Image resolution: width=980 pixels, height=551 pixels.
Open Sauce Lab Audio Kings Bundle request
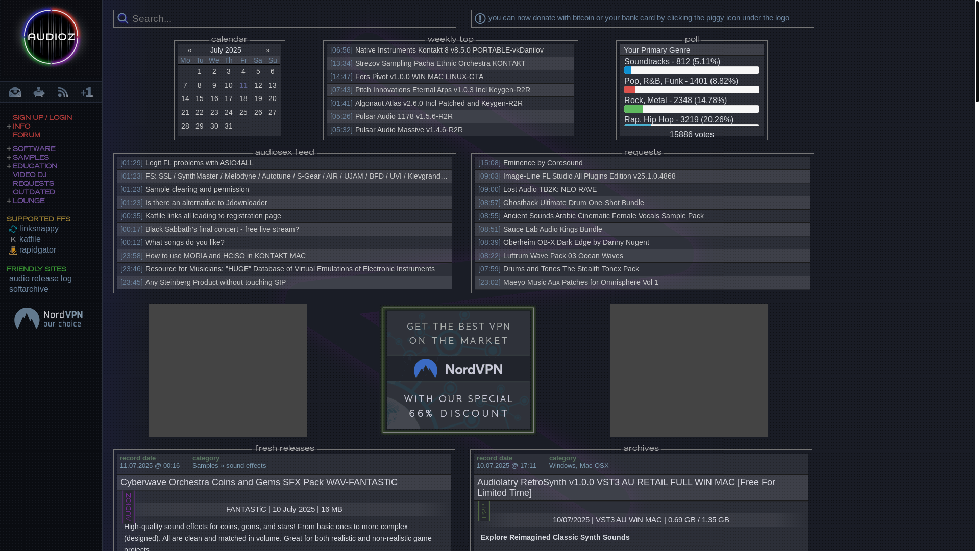[552, 229]
